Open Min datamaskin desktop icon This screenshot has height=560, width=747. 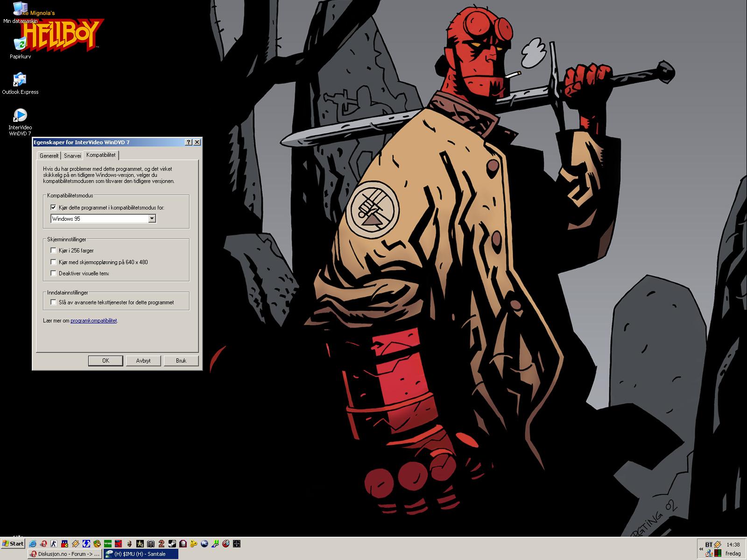coord(20,14)
